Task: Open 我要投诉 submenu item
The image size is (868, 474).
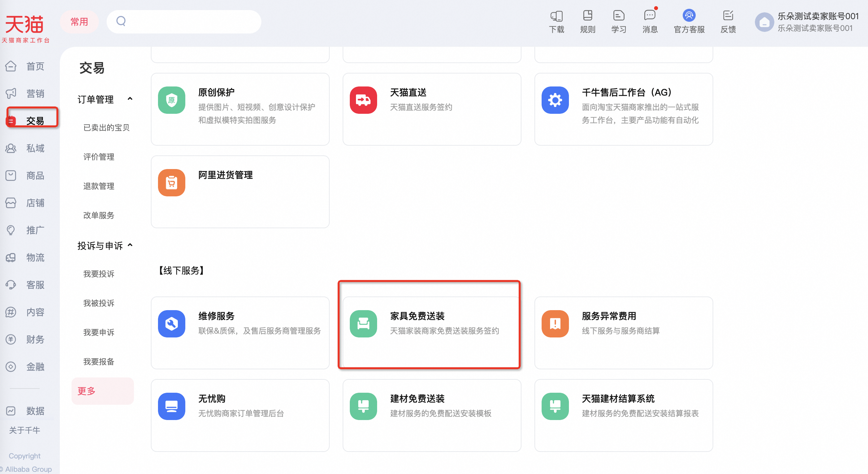Action: pyautogui.click(x=99, y=274)
